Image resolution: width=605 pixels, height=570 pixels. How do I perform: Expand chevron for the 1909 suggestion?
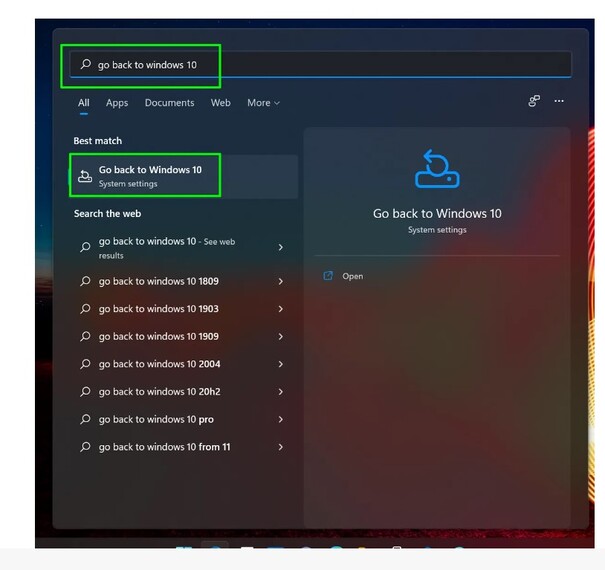pyautogui.click(x=281, y=337)
